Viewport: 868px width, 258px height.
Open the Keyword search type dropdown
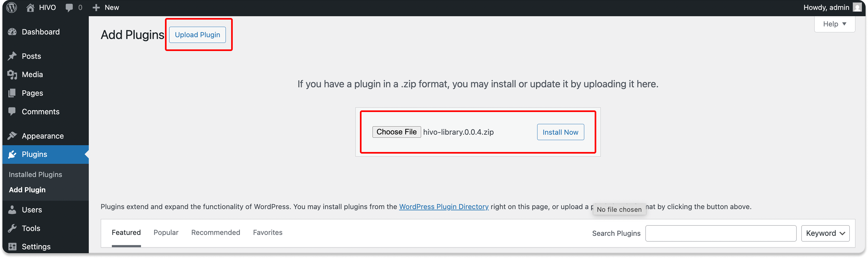(825, 233)
